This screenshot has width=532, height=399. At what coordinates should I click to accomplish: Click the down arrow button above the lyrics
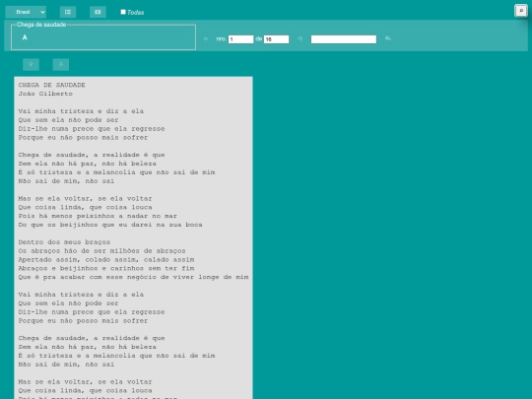coord(61,64)
